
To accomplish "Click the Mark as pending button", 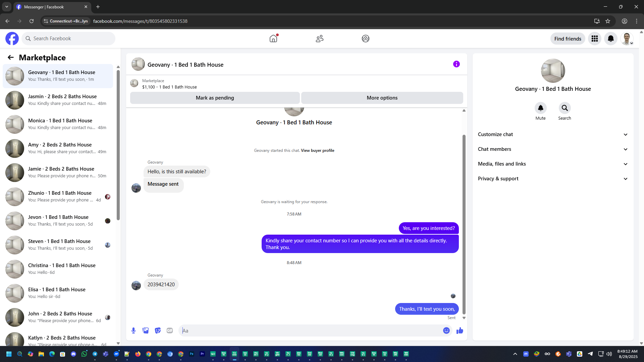I will coord(215,98).
